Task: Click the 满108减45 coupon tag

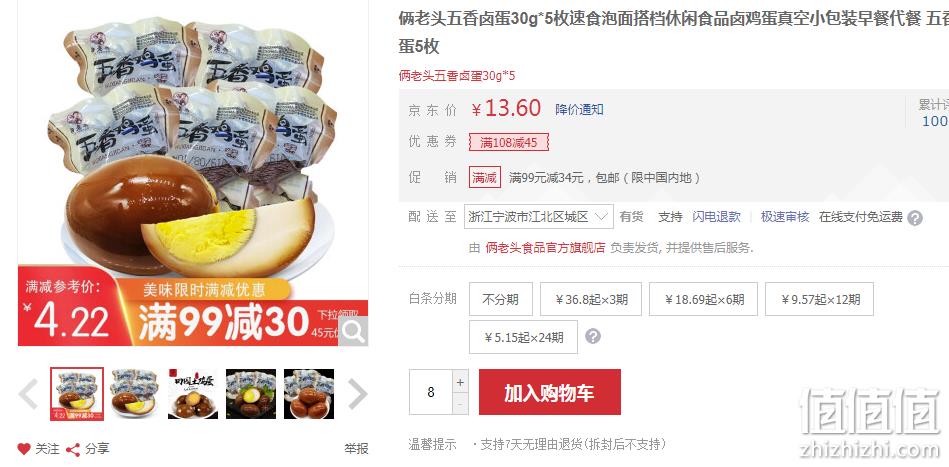Action: pos(508,142)
